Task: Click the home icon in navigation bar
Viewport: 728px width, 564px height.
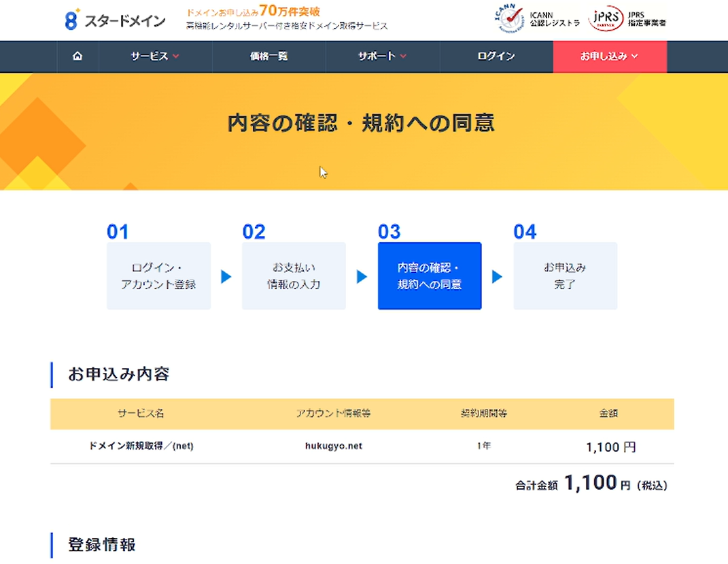Action: click(x=77, y=56)
